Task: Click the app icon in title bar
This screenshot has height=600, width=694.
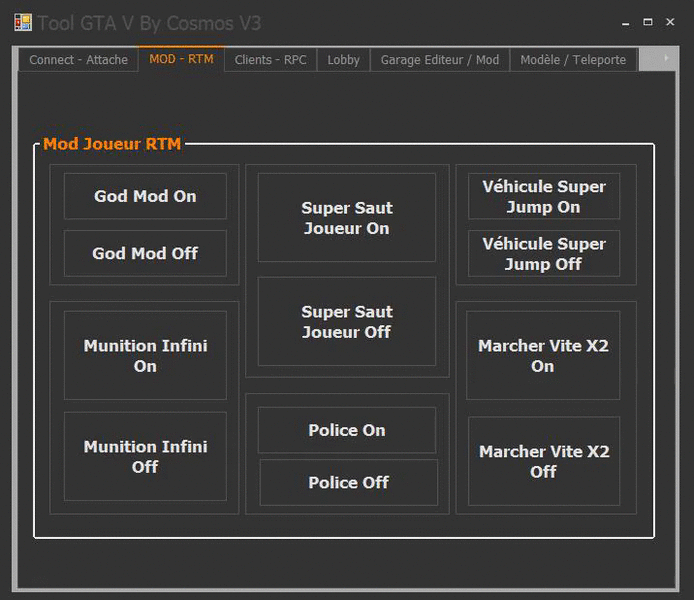Action: 23,23
